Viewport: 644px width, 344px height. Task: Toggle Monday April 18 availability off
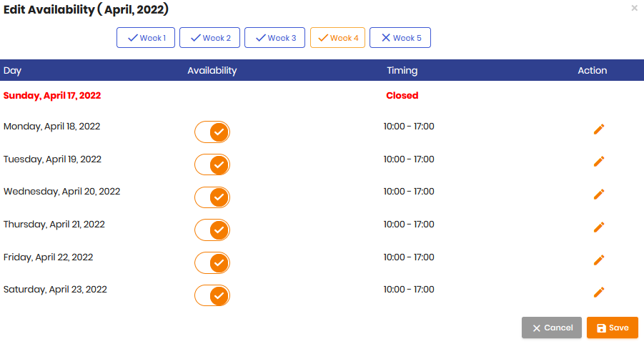(x=212, y=132)
